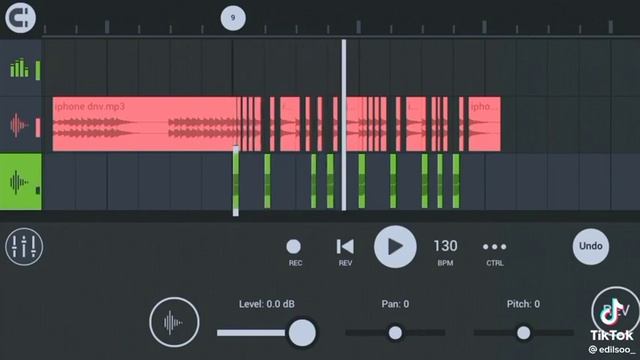Adjust the Pitch slider knob
The height and width of the screenshot is (360, 640).
[523, 333]
